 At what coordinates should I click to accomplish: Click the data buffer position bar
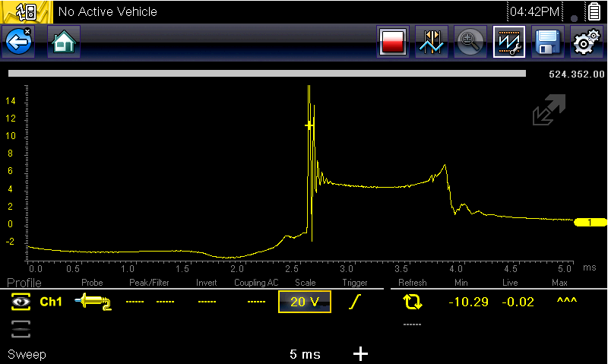268,73
